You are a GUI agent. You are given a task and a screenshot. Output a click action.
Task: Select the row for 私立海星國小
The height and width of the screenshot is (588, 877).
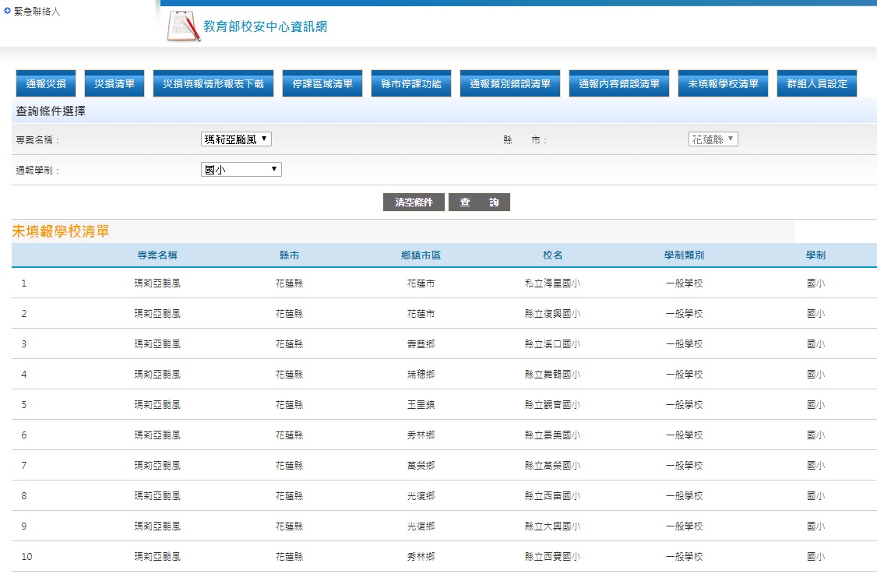tap(552, 283)
